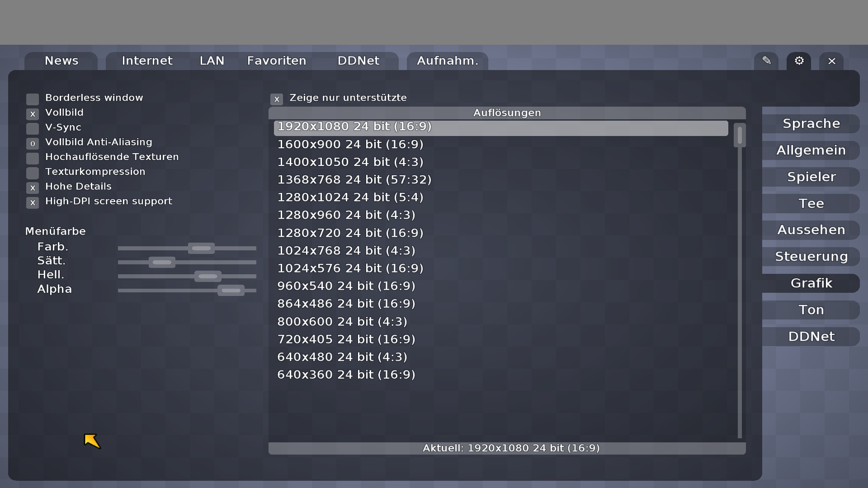Click the X quit icon
The height and width of the screenshot is (488, 868).
click(831, 61)
